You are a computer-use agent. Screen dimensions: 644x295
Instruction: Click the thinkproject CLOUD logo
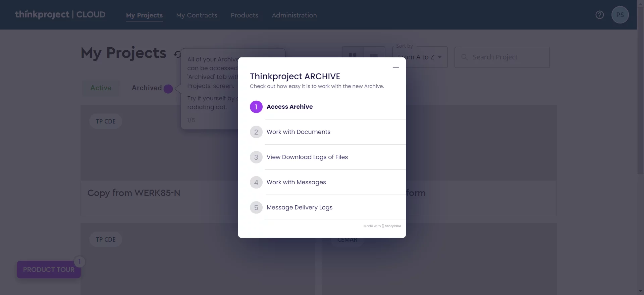point(60,15)
